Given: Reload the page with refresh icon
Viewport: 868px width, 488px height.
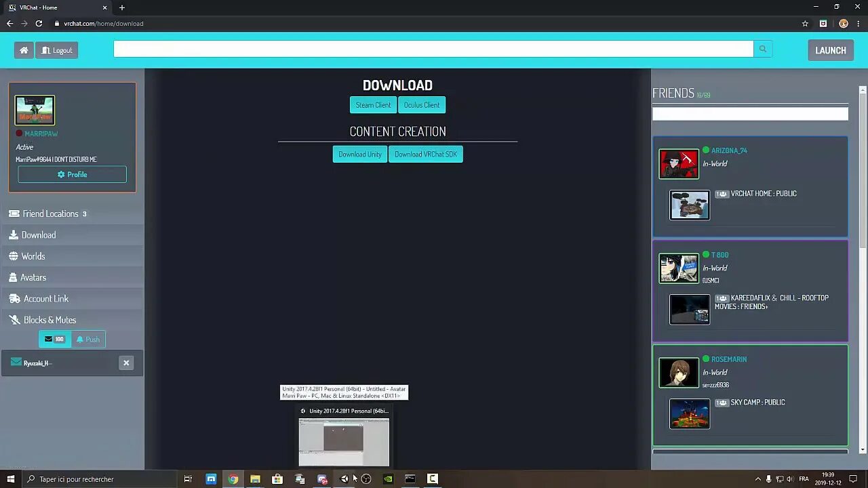Looking at the screenshot, I should (39, 23).
